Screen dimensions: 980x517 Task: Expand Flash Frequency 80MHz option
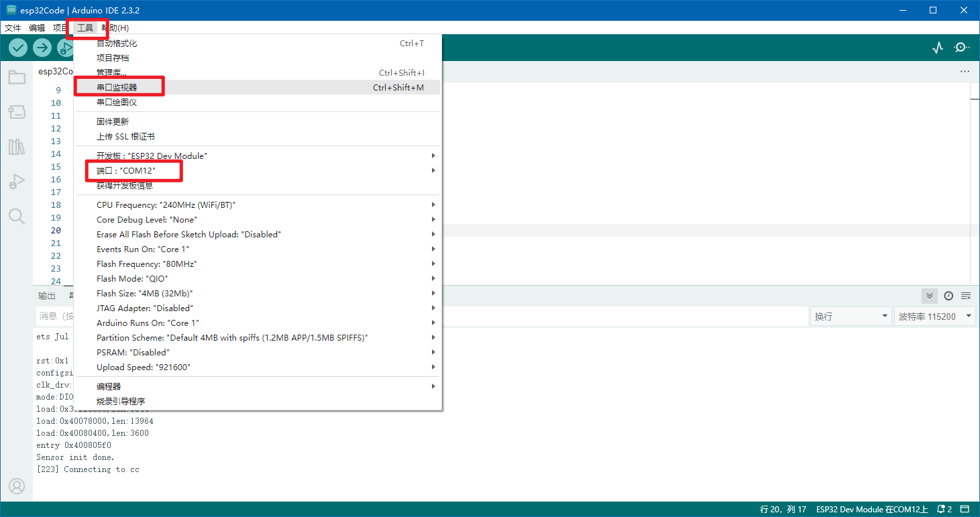click(257, 264)
